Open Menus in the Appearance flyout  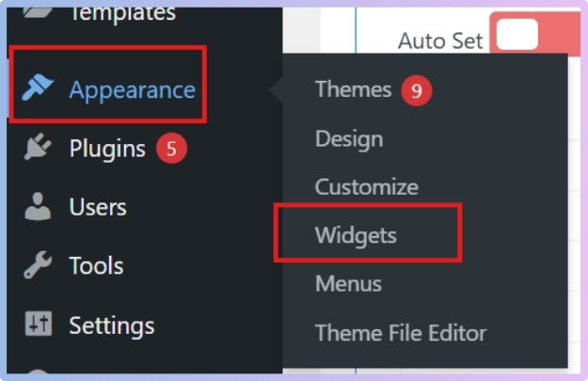tap(348, 283)
